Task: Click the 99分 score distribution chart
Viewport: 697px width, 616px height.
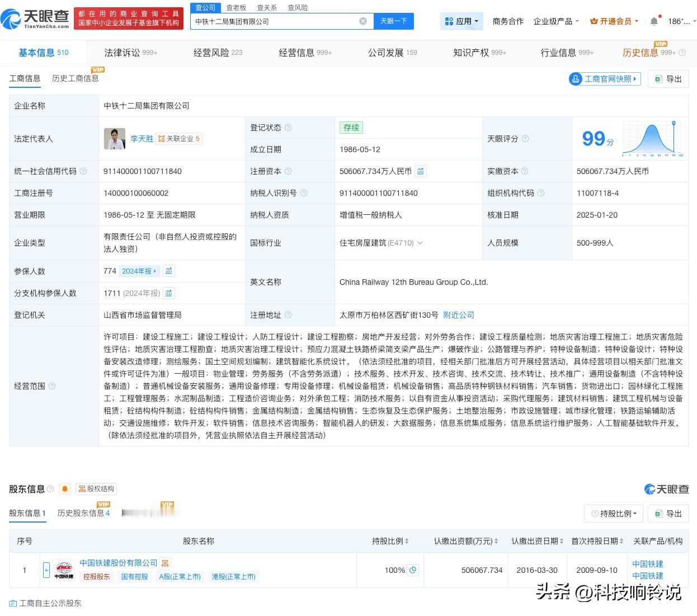Action: (653, 138)
